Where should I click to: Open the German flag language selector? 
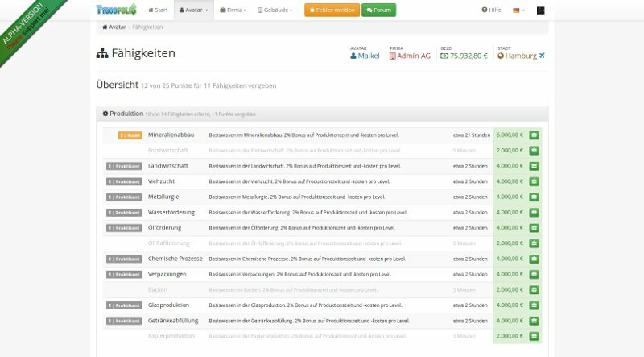pyautogui.click(x=519, y=10)
